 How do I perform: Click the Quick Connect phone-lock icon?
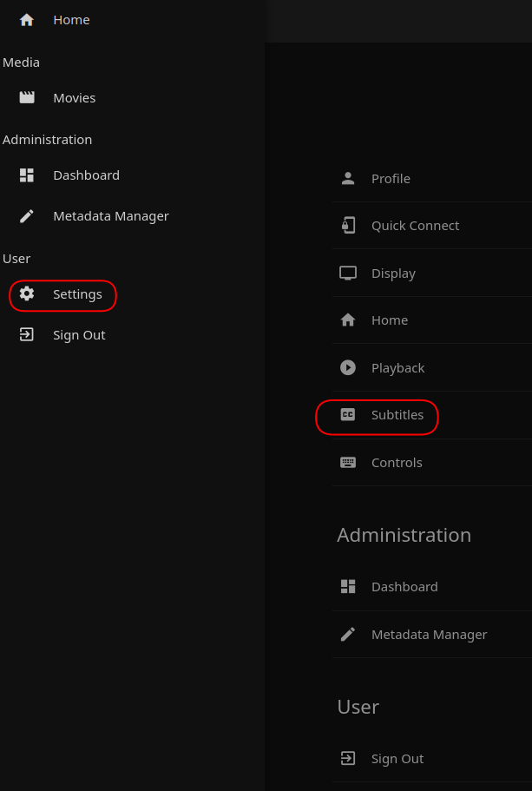[x=348, y=226]
